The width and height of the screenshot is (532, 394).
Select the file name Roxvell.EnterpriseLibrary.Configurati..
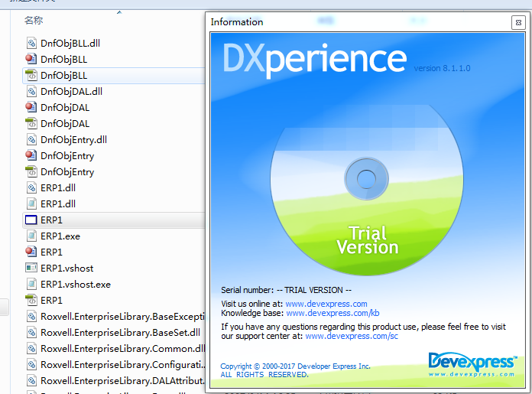(123, 365)
